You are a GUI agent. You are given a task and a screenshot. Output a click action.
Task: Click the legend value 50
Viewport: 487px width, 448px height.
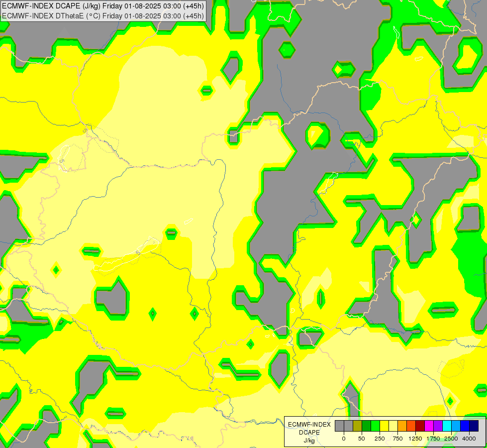[x=361, y=439]
